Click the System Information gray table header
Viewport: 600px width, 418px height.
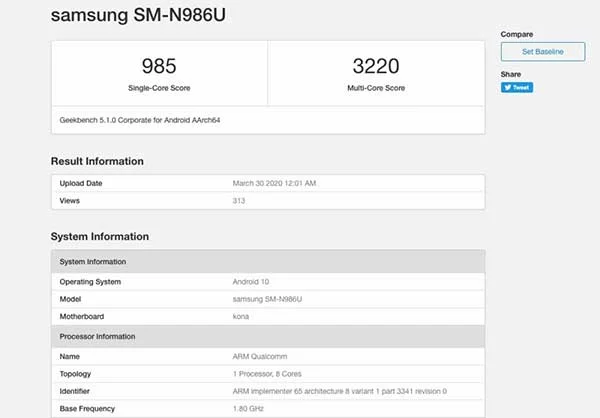268,261
